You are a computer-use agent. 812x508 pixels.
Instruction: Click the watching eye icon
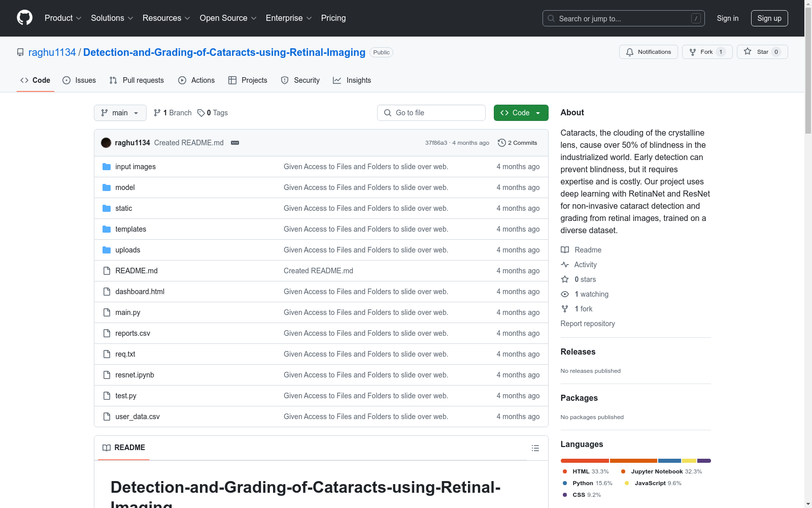pyautogui.click(x=564, y=294)
